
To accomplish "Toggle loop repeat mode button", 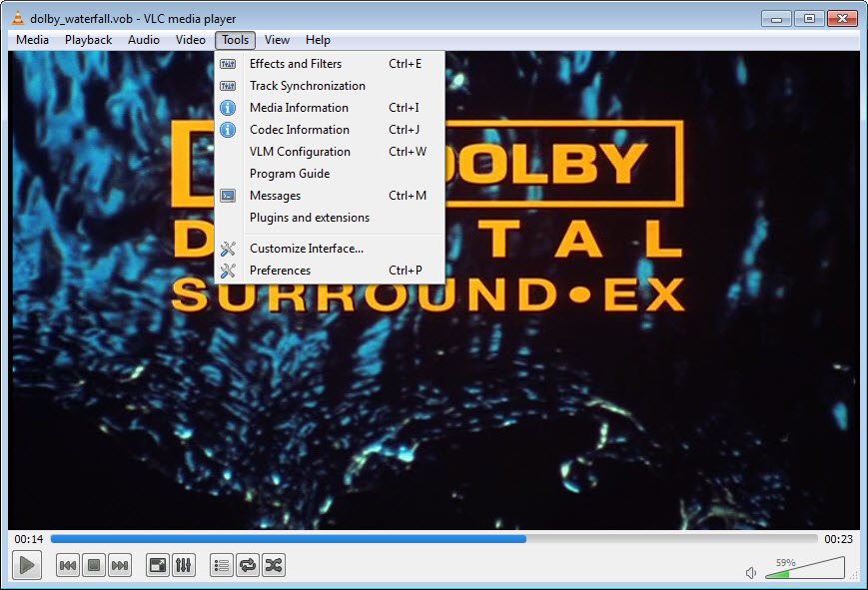I will (248, 566).
